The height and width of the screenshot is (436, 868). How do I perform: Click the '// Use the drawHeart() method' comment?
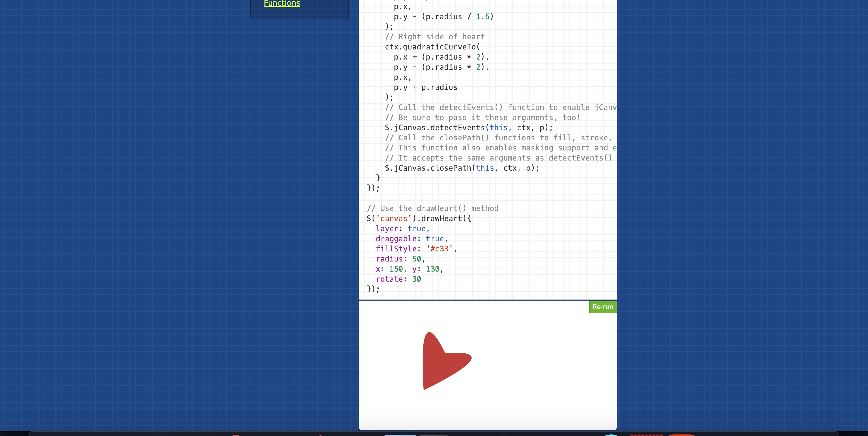pos(432,208)
